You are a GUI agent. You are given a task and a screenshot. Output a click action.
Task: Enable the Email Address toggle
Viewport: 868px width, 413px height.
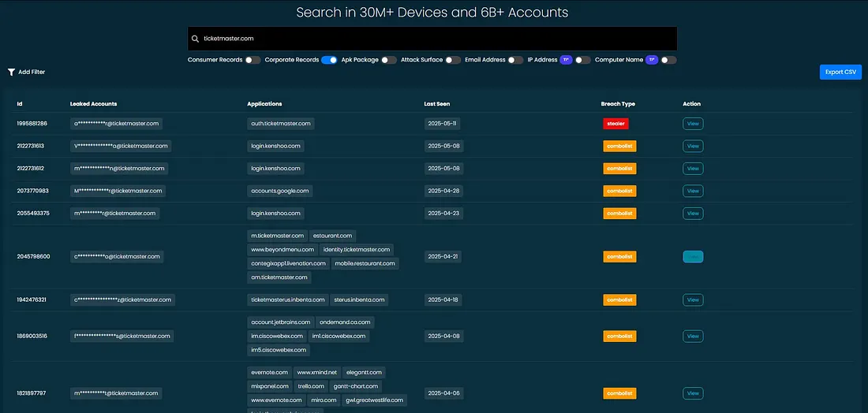515,60
